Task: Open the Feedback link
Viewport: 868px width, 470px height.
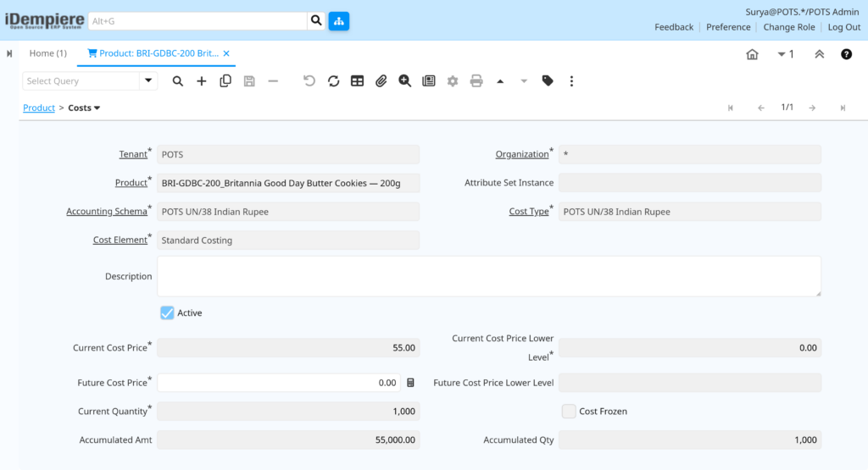Action: [674, 27]
